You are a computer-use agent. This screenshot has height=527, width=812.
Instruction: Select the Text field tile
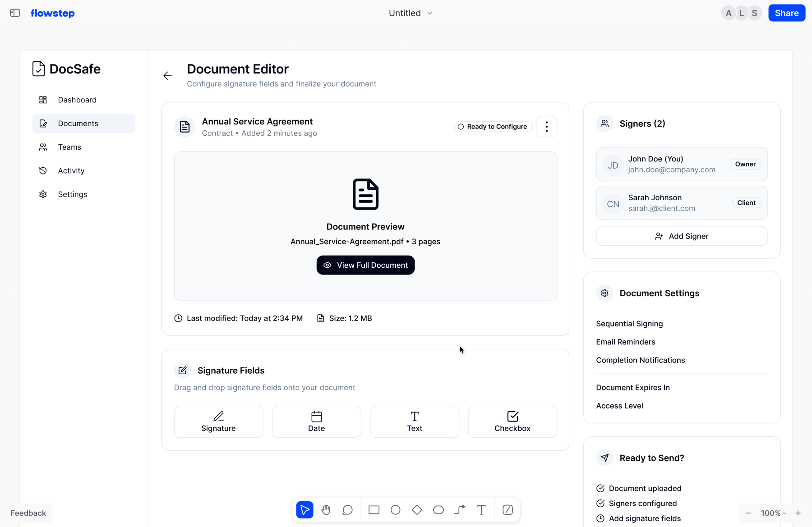pyautogui.click(x=415, y=422)
